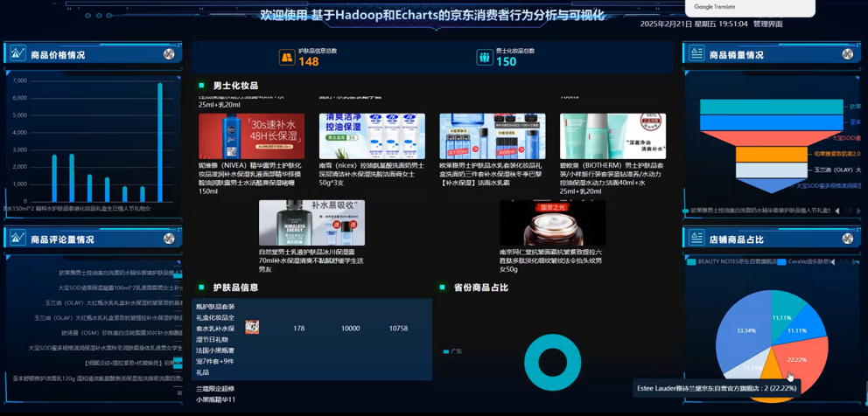Click the 自然堂男士乳液 product description text
The height and width of the screenshot is (416, 868).
click(x=311, y=260)
